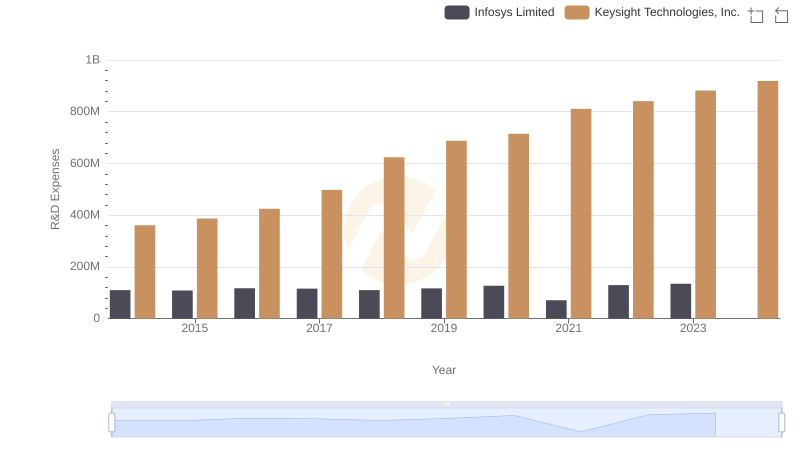Click the Infosys Limited legend label
The width and height of the screenshot is (800, 461).
514,12
